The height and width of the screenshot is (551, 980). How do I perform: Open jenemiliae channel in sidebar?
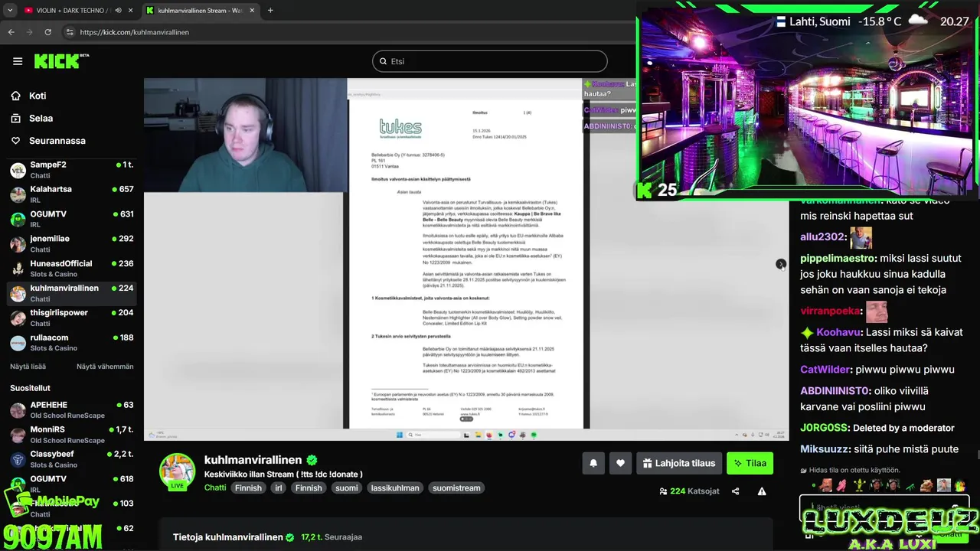tap(72, 243)
